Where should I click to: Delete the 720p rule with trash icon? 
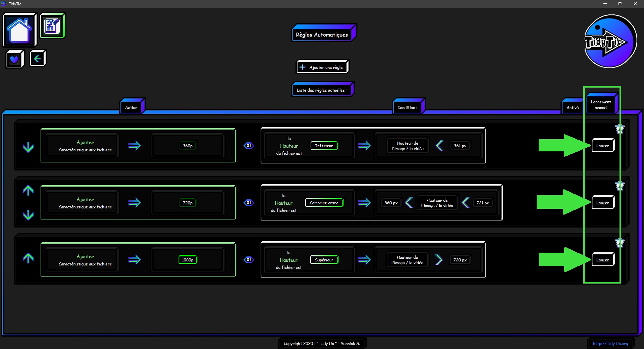(620, 186)
